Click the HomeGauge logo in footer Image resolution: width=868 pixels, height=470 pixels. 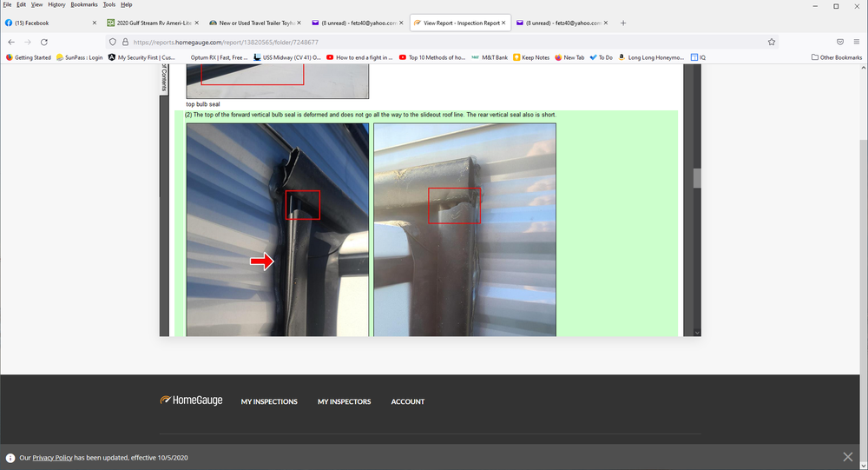192,401
